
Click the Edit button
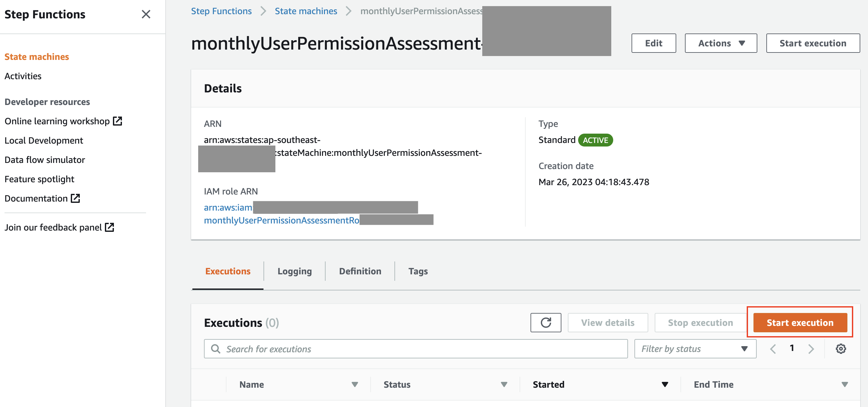653,43
